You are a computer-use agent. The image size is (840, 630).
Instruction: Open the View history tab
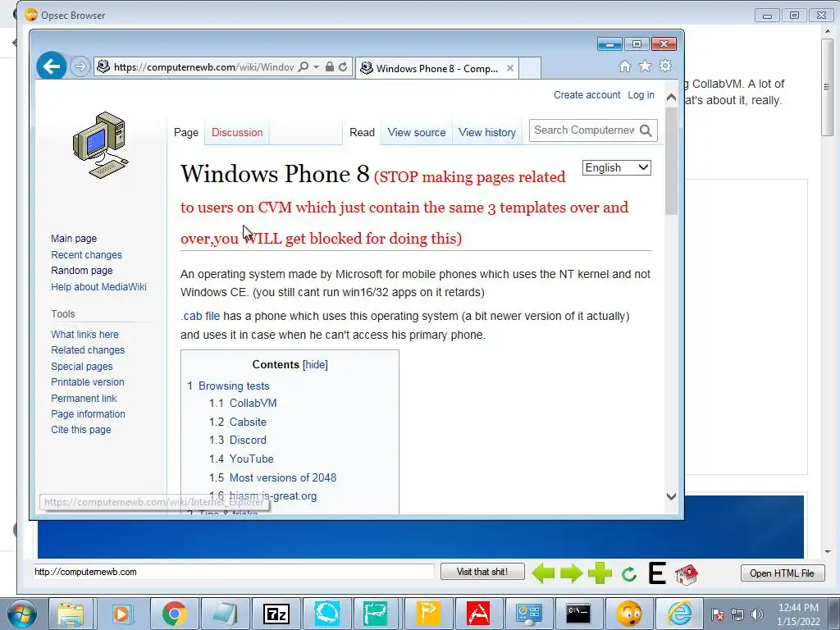coord(487,132)
